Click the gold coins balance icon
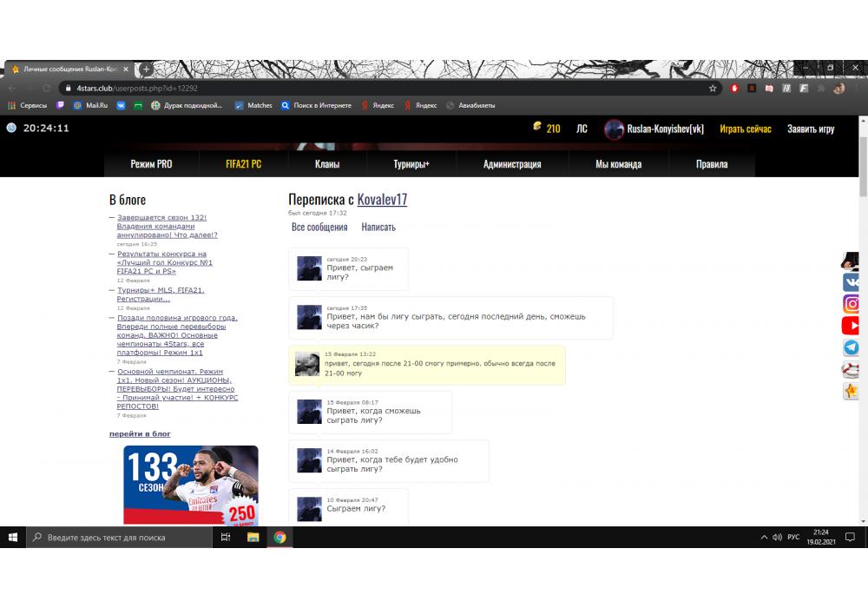The image size is (868, 608). [x=537, y=128]
